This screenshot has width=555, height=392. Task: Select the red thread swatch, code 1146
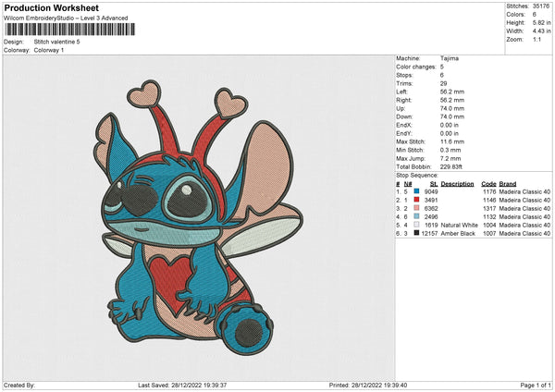pyautogui.click(x=418, y=200)
